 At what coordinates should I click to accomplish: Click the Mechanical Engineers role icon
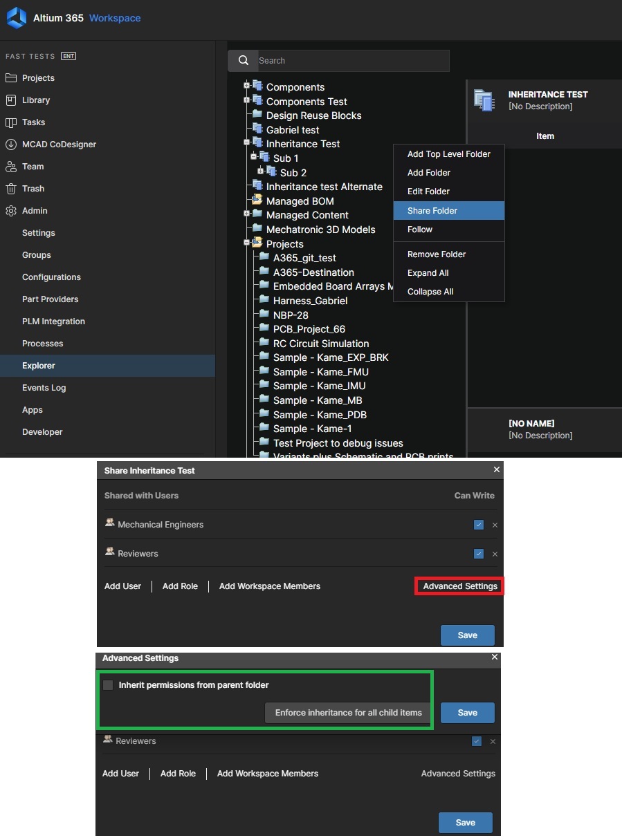pyautogui.click(x=109, y=523)
